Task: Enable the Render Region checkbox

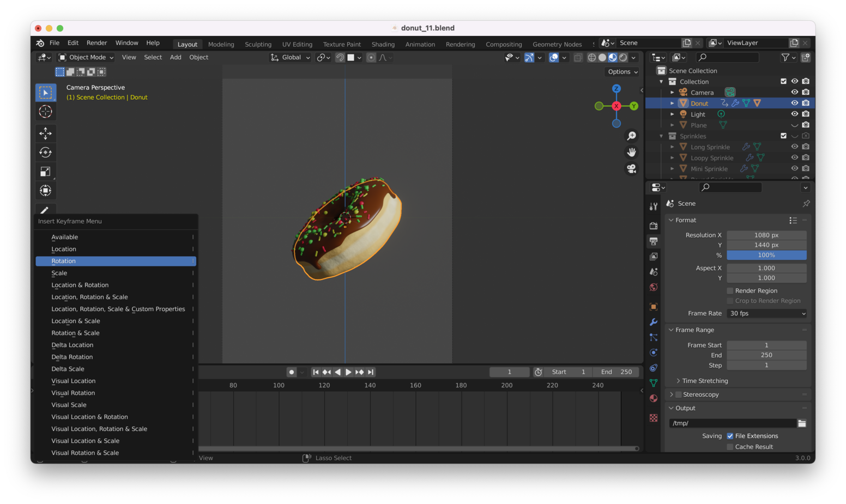Action: (730, 290)
